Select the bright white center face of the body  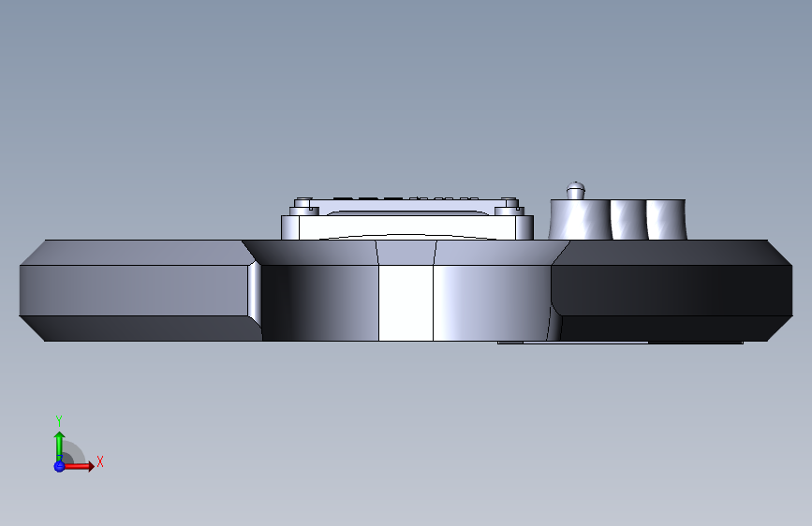pyautogui.click(x=406, y=303)
